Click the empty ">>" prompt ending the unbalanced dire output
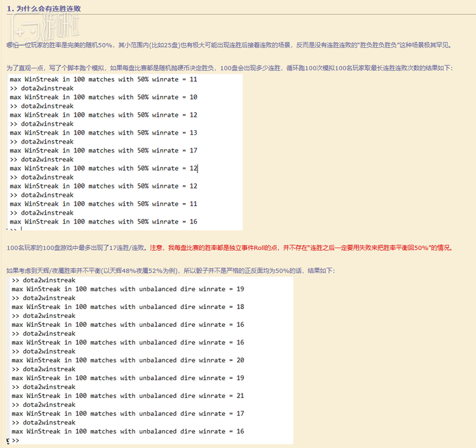This screenshot has height=448, width=476. pyautogui.click(x=15, y=440)
